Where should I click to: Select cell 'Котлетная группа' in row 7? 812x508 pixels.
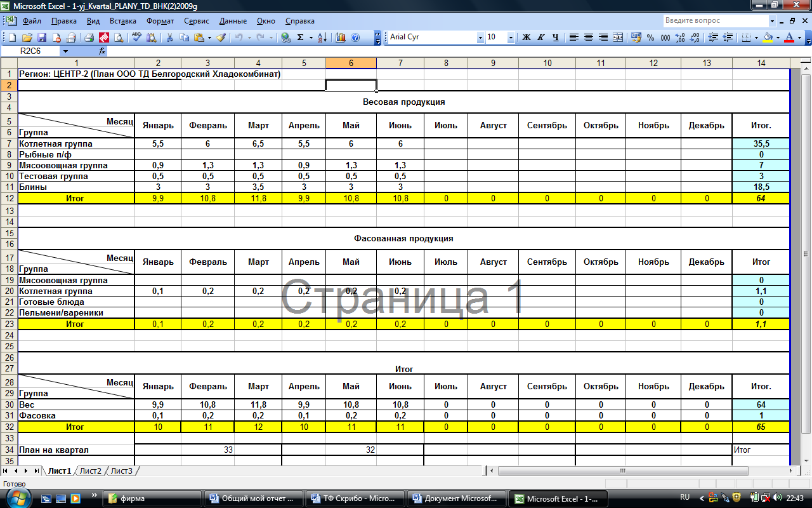[x=76, y=144]
